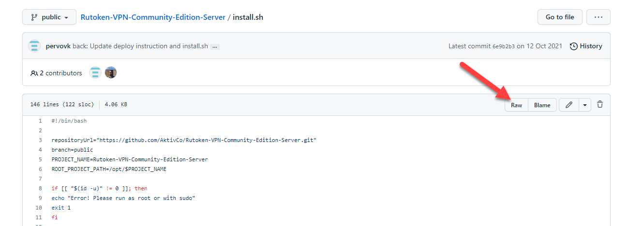Open commit hash 6e9b2b3 link
The height and width of the screenshot is (226, 644).
(x=504, y=46)
